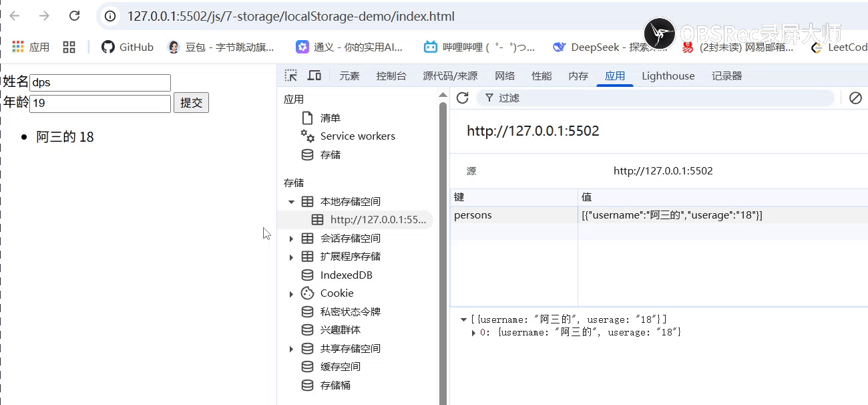Screen dimensions: 868x405
Task: Click the 私密状态令牌 database icon
Action: point(308,312)
